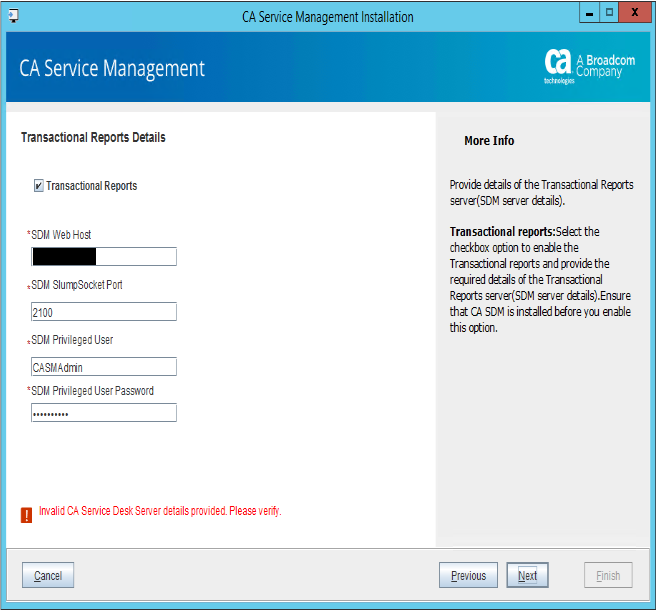
Task: Go back with the Previous button
Action: (x=468, y=575)
